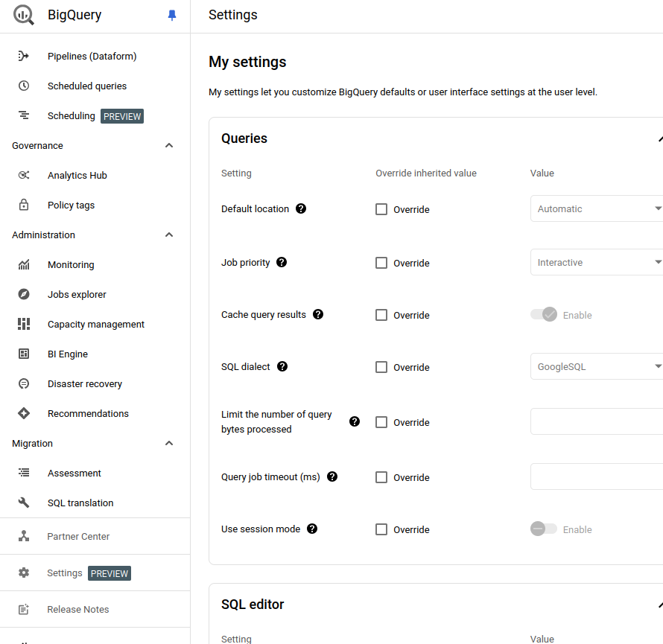Image resolution: width=663 pixels, height=644 pixels.
Task: Click the Settings gear icon
Action: coord(24,573)
